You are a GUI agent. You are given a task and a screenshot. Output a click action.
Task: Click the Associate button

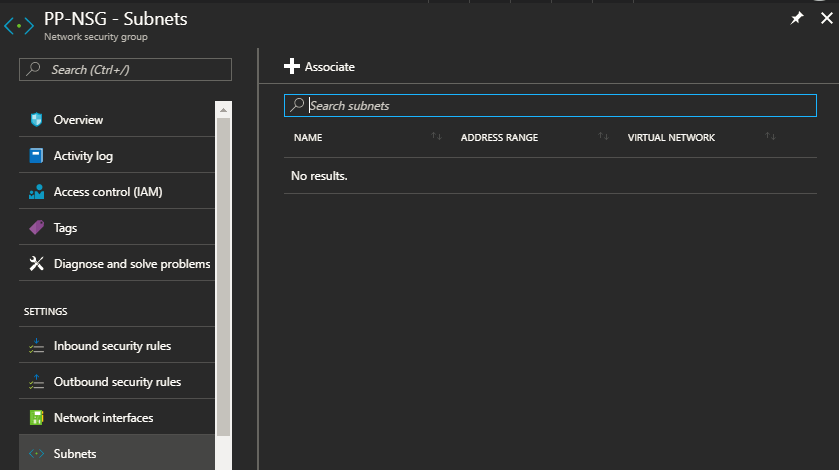click(329, 67)
